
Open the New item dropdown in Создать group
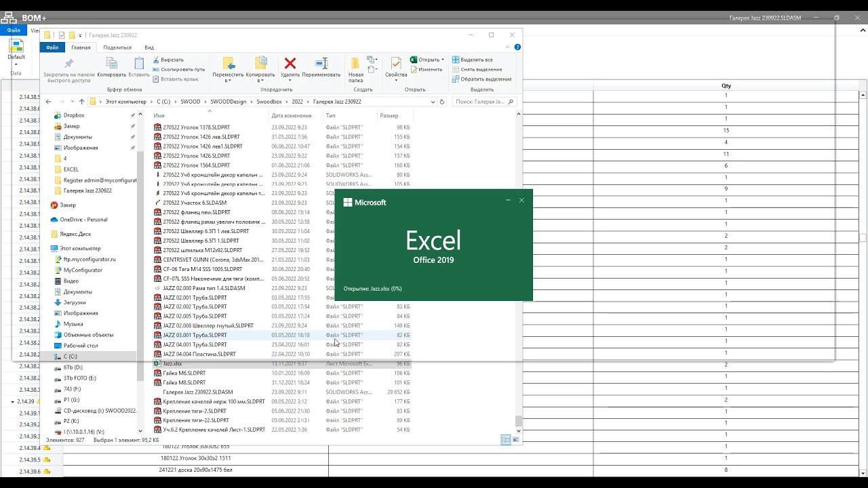click(x=372, y=60)
